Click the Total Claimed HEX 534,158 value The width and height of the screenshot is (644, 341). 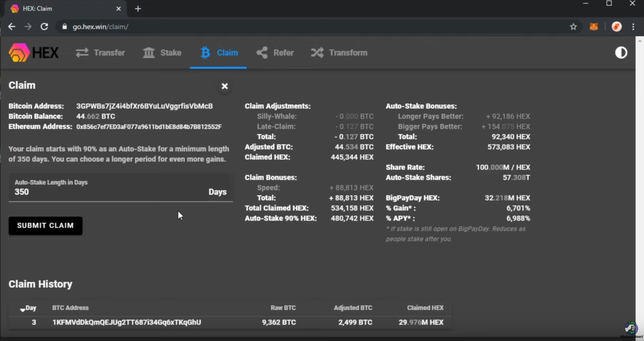(352, 208)
